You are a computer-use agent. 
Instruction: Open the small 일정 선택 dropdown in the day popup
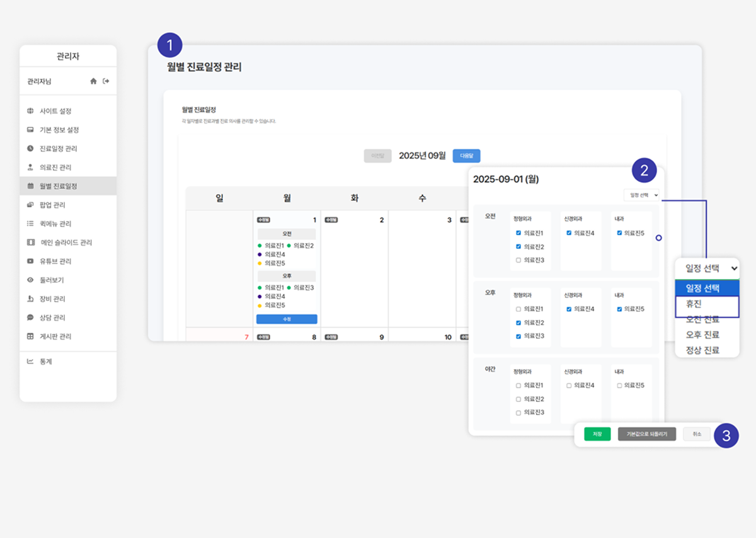[641, 195]
